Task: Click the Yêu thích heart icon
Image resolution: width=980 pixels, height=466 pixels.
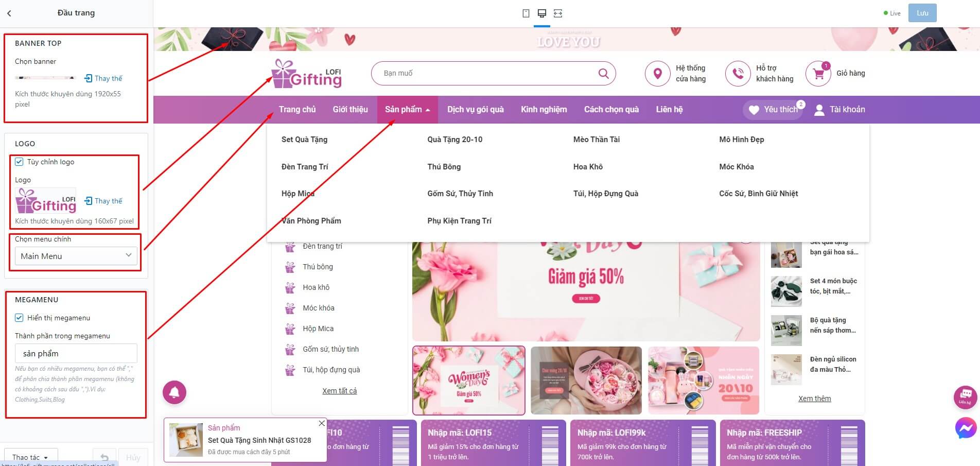Action: tap(754, 110)
